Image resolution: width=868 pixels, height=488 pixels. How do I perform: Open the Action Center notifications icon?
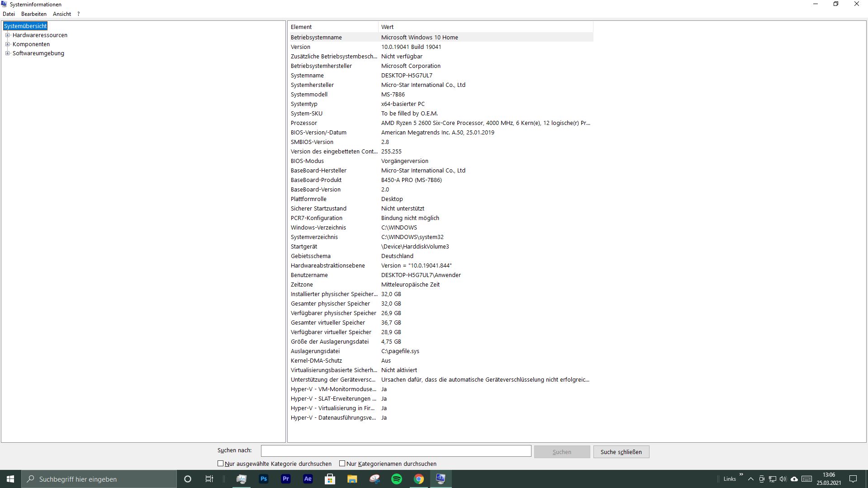point(853,479)
